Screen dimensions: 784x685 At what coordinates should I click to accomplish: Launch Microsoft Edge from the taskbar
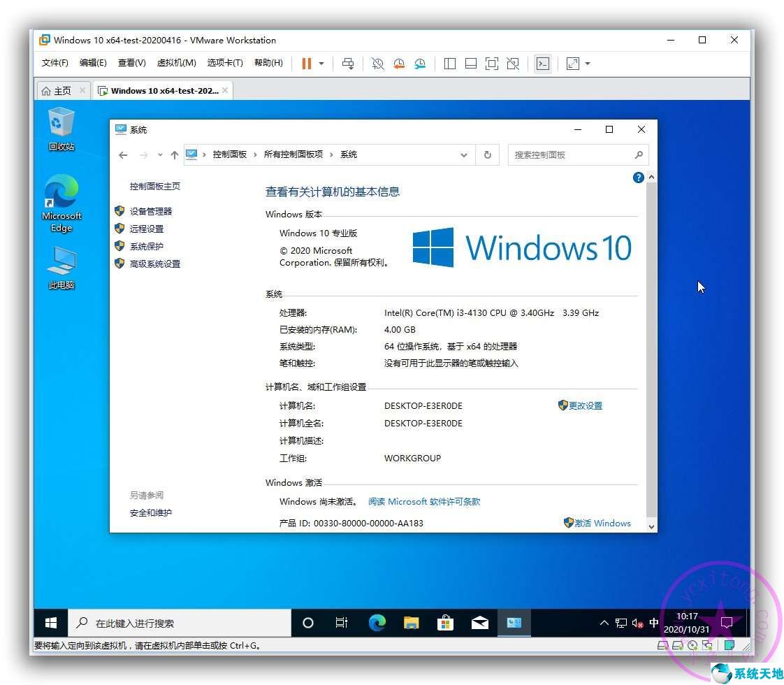click(x=377, y=622)
